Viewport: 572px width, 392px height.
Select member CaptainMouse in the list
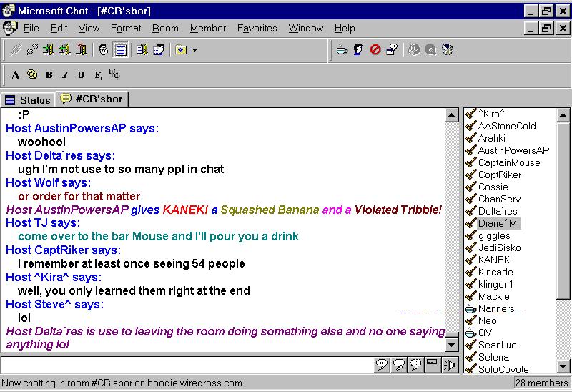tap(509, 162)
